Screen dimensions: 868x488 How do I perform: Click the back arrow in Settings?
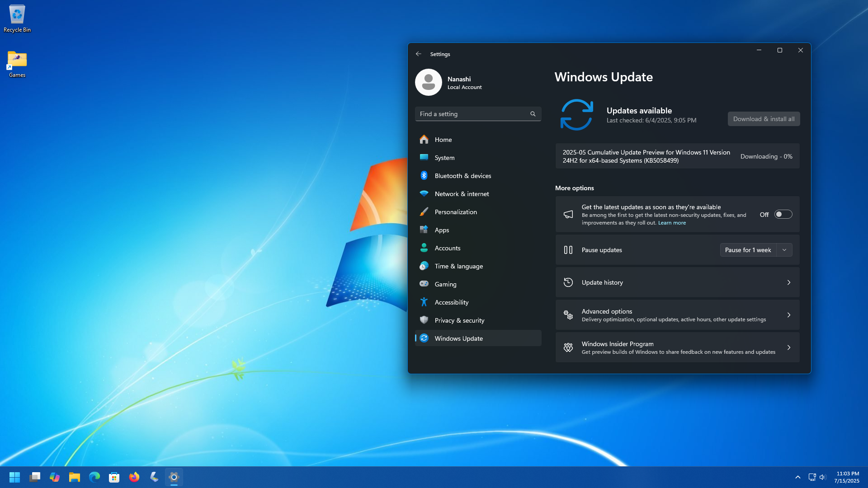(419, 54)
